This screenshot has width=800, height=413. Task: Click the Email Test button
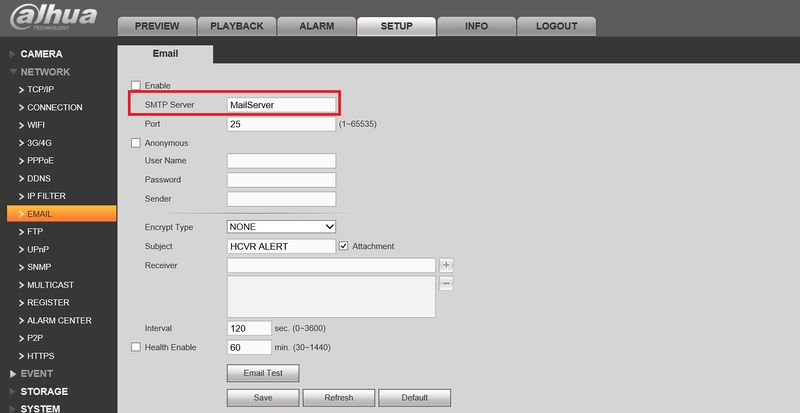pos(263,373)
